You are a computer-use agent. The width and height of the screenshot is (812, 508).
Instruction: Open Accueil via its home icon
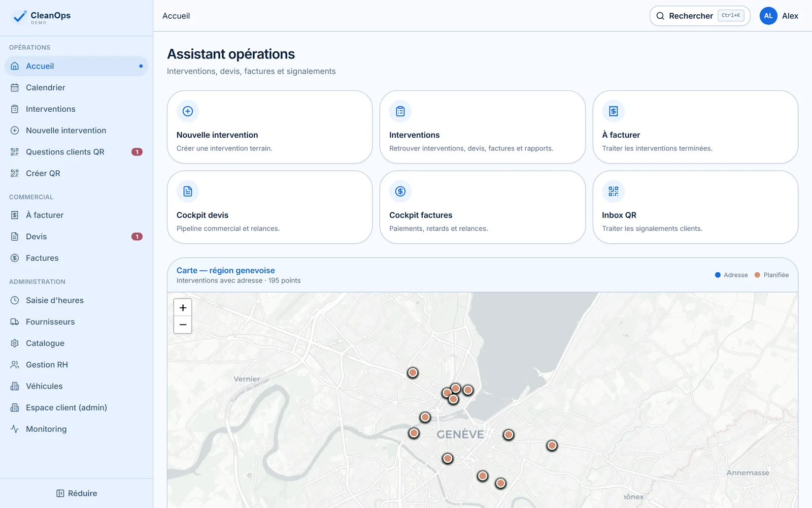pyautogui.click(x=15, y=66)
